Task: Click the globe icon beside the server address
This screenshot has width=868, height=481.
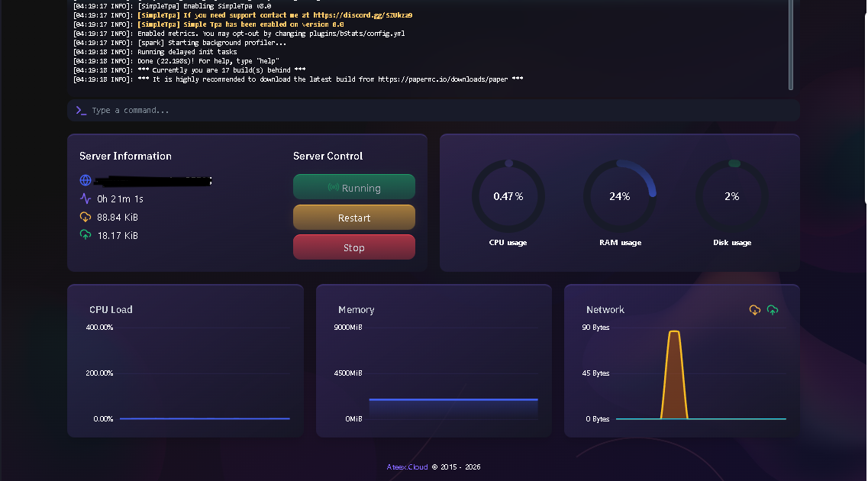Action: coord(84,180)
